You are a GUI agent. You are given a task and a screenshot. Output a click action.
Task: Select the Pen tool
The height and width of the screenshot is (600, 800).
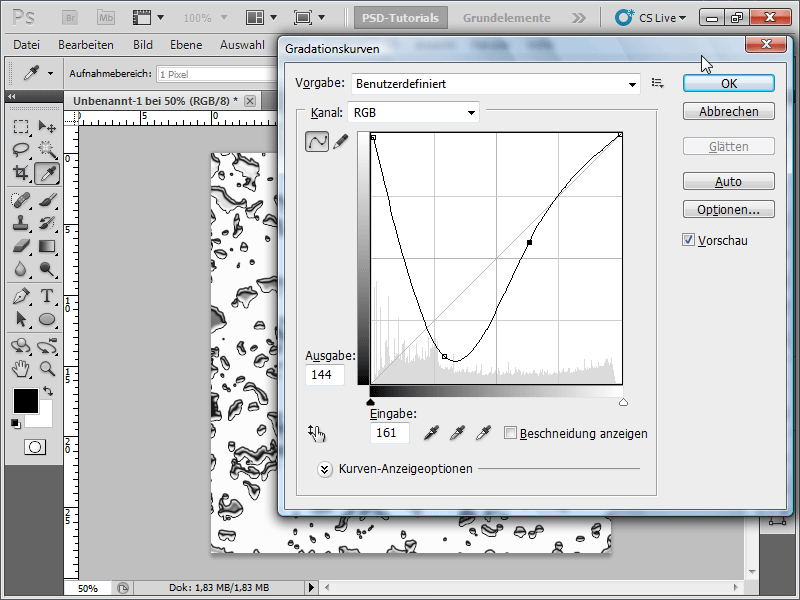21,296
